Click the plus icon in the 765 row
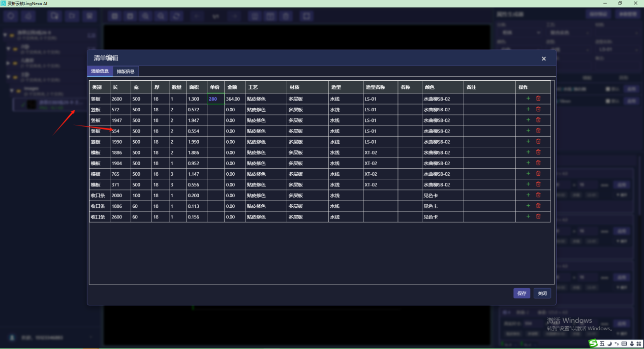The height and width of the screenshot is (349, 644). (x=528, y=173)
